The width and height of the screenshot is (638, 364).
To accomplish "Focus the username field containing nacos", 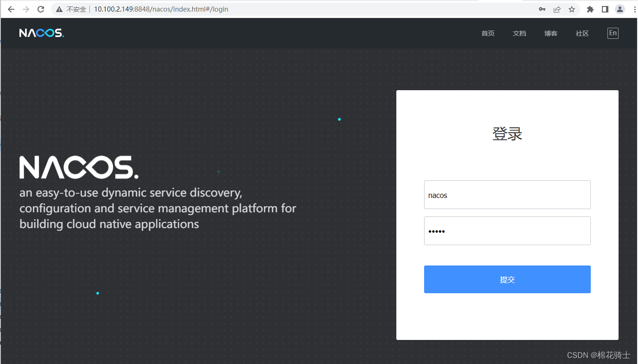I will [507, 195].
